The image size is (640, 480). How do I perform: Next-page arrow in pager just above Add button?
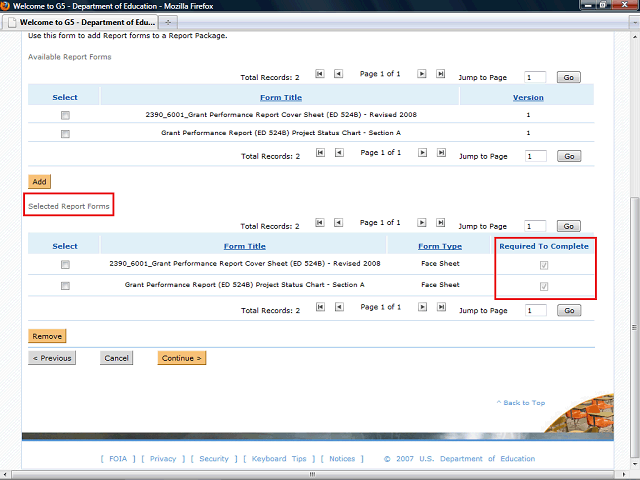pyautogui.click(x=422, y=153)
